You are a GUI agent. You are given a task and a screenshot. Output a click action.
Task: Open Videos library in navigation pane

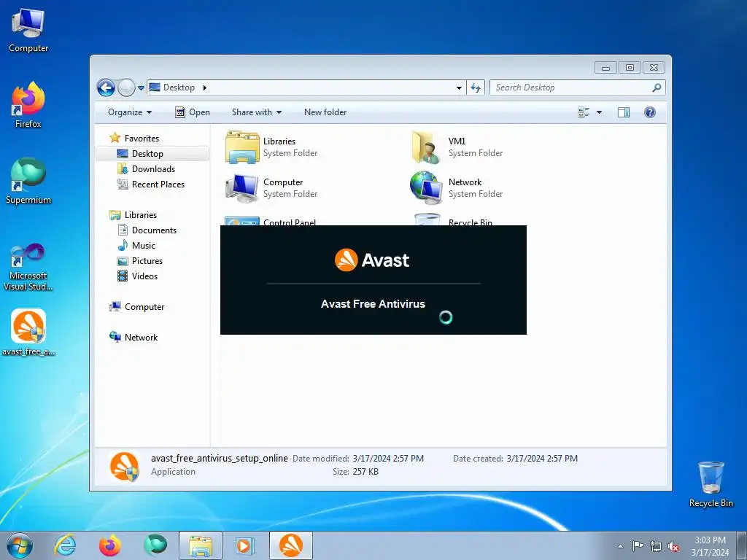pos(144,276)
